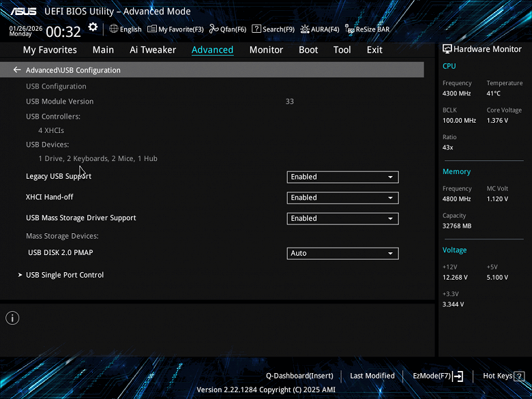Screen dimensions: 532x399
Task: Click the 01/26/2026 Monday date
Action: click(x=26, y=31)
